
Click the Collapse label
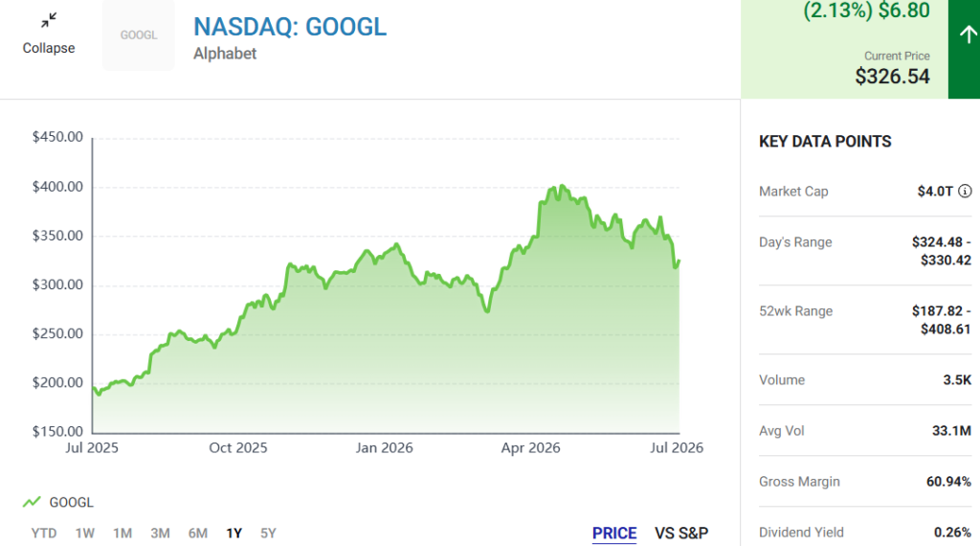pyautogui.click(x=49, y=48)
